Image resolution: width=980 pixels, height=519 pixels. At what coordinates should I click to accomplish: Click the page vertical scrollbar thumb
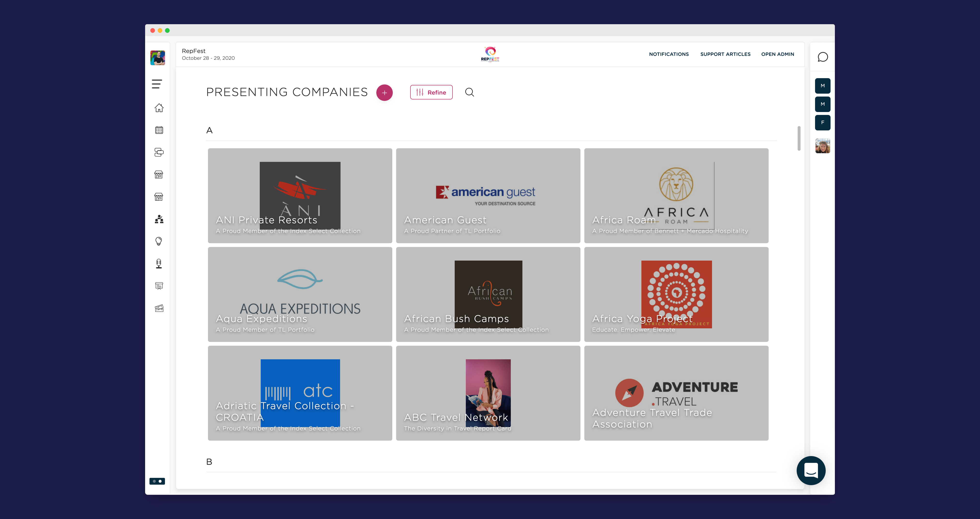[799, 138]
